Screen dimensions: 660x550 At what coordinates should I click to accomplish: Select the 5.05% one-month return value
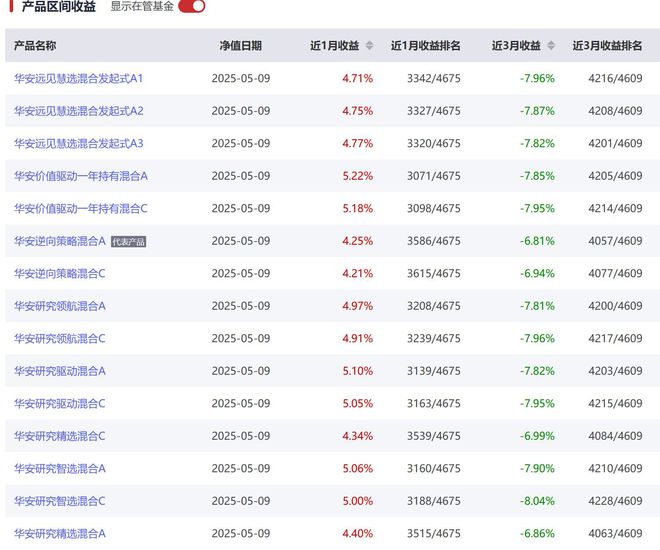pos(358,404)
